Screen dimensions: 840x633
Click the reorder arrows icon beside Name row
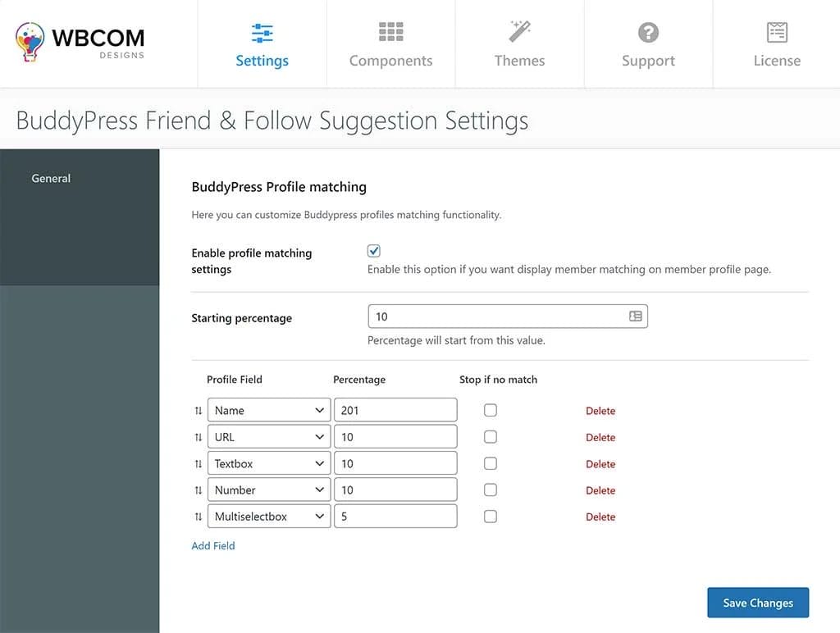pyautogui.click(x=198, y=411)
